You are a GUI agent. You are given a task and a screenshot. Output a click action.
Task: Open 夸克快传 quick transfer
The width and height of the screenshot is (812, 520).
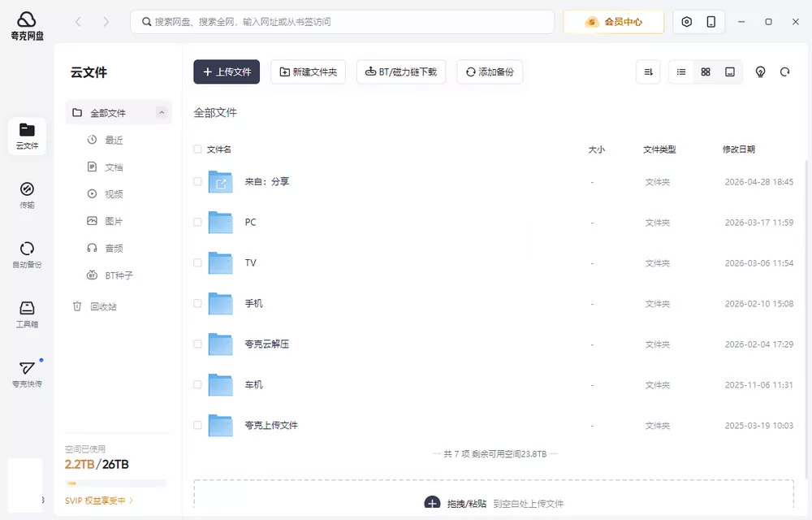click(27, 374)
